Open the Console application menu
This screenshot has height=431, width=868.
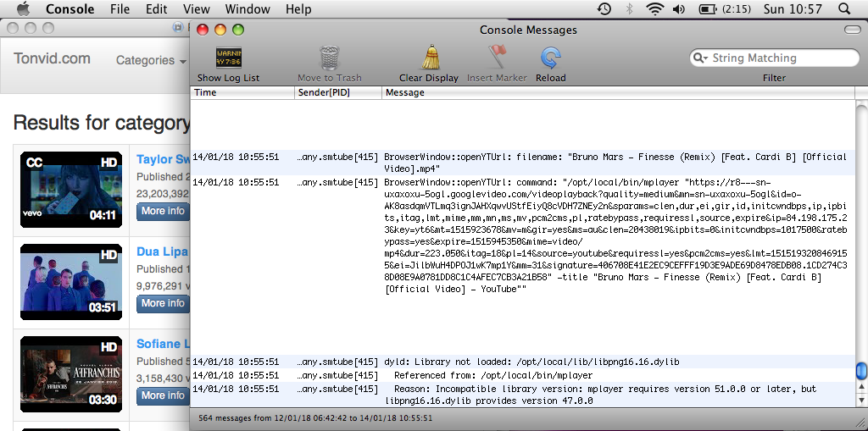(x=70, y=8)
